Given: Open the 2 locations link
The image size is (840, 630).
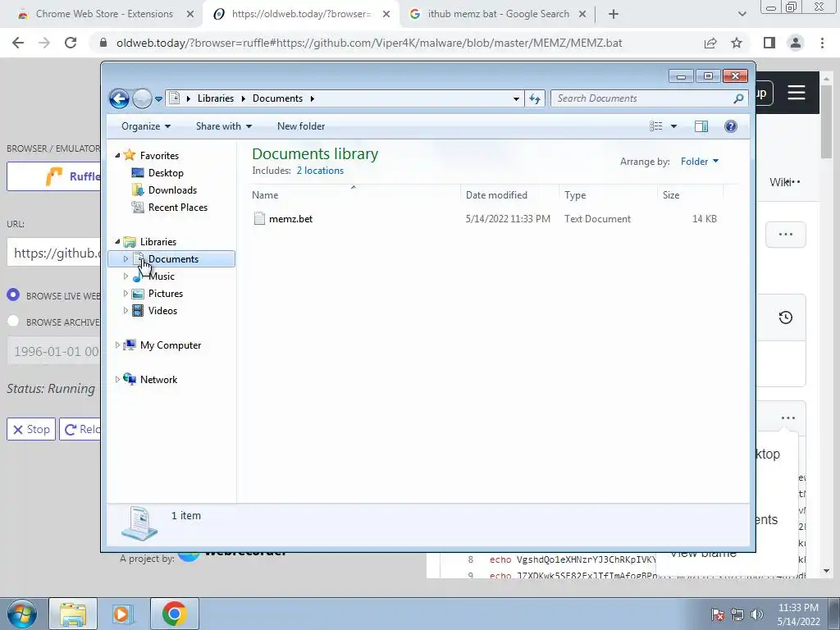Looking at the screenshot, I should pos(321,171).
